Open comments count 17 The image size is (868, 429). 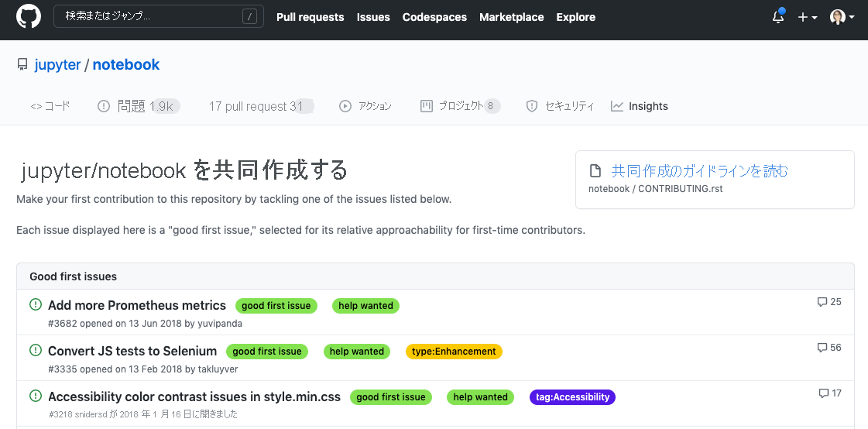pos(830,393)
